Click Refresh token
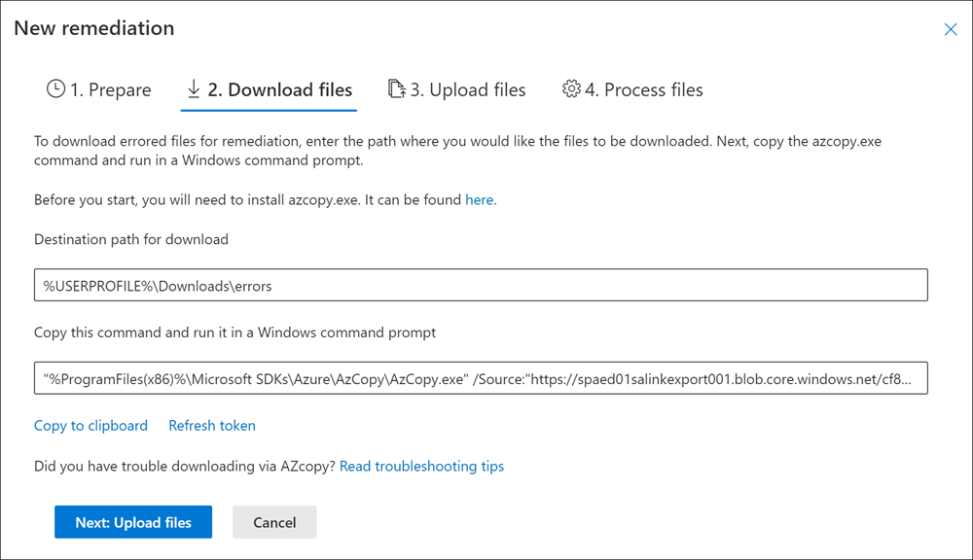This screenshot has width=973, height=560. (211, 425)
